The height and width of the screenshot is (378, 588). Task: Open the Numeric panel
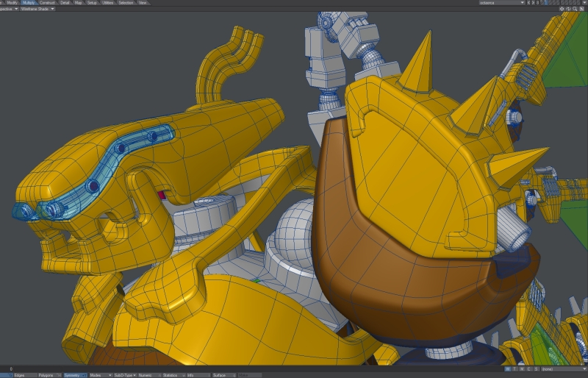[146, 375]
